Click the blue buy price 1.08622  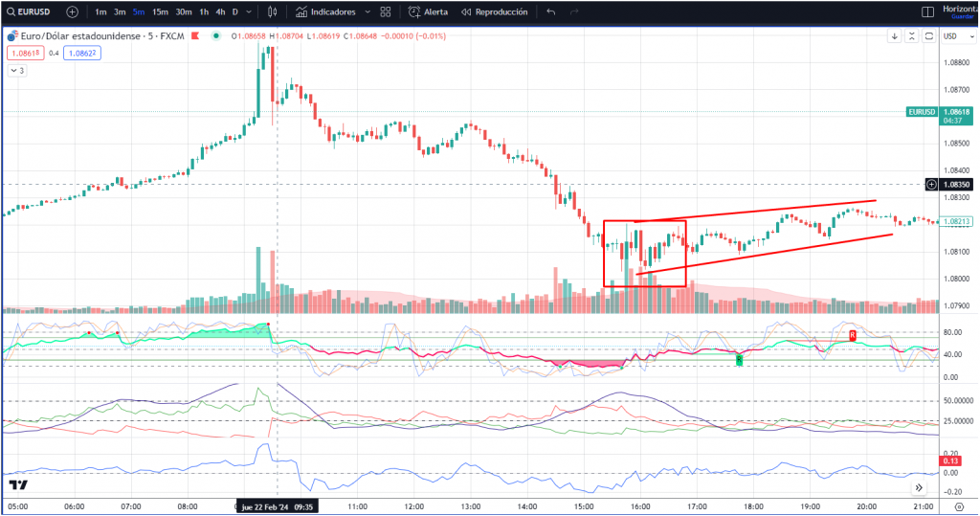pyautogui.click(x=82, y=54)
